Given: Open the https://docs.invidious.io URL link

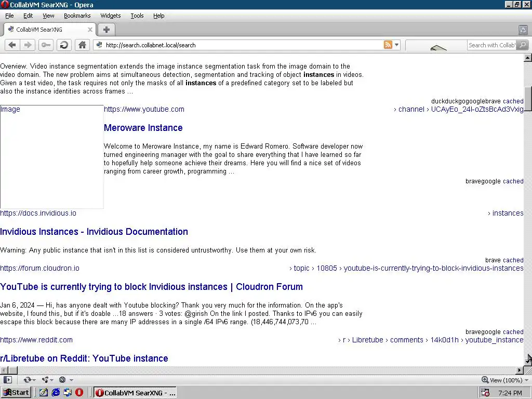Looking at the screenshot, I should (38, 213).
